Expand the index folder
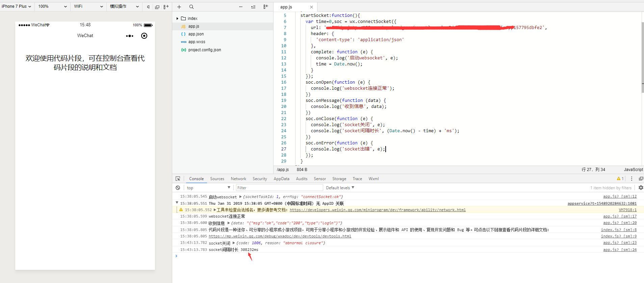 point(177,19)
